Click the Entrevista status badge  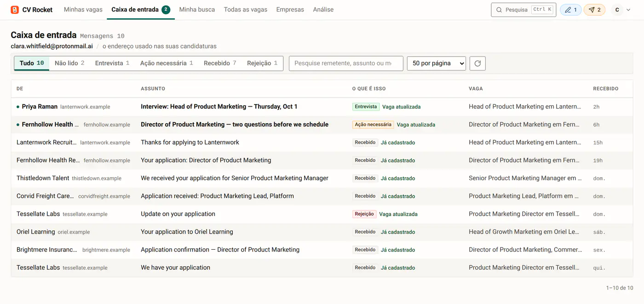(366, 107)
